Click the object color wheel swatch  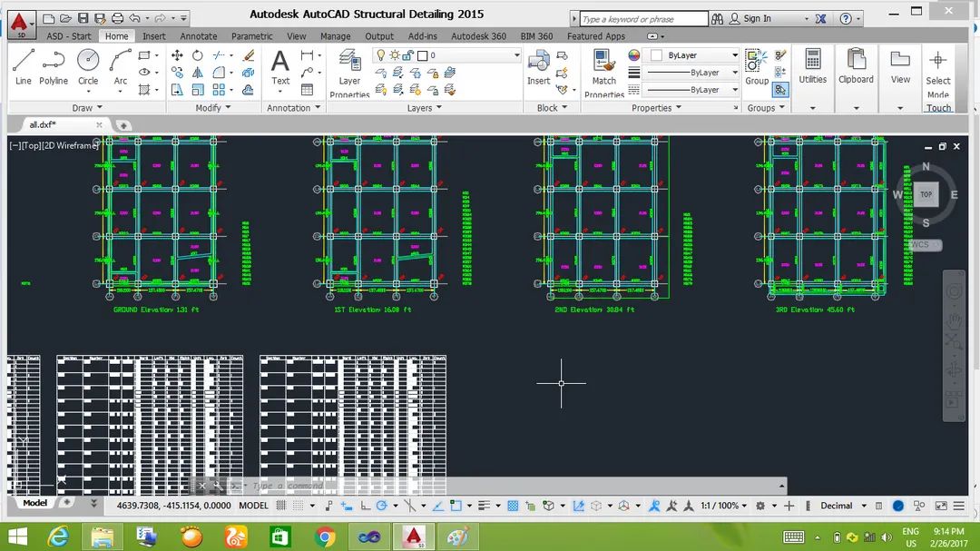(633, 55)
